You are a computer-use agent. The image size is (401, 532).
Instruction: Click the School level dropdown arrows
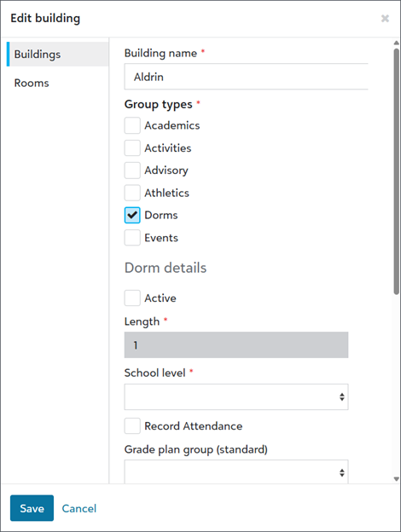click(342, 396)
